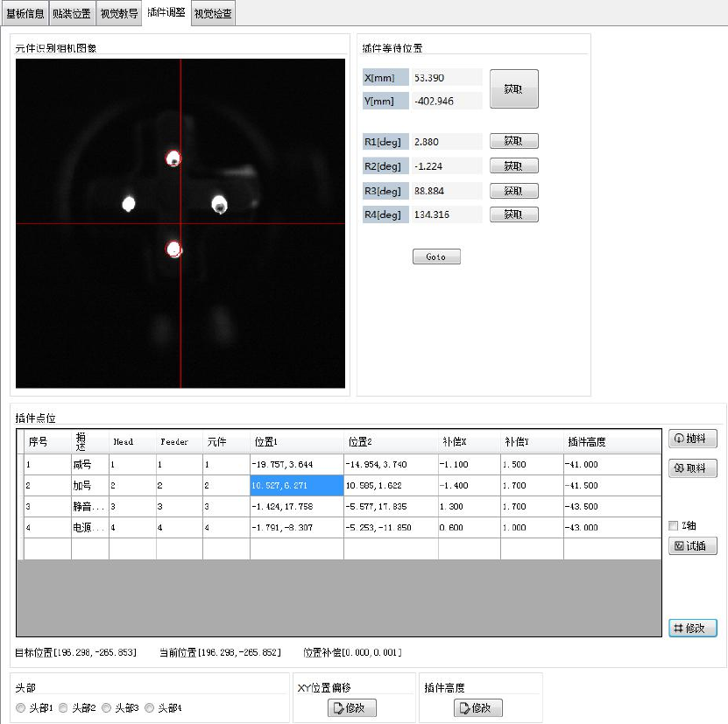Screen dimensions: 728x724
Task: Click the 抛料 (discard part) icon button
Action: point(692,439)
